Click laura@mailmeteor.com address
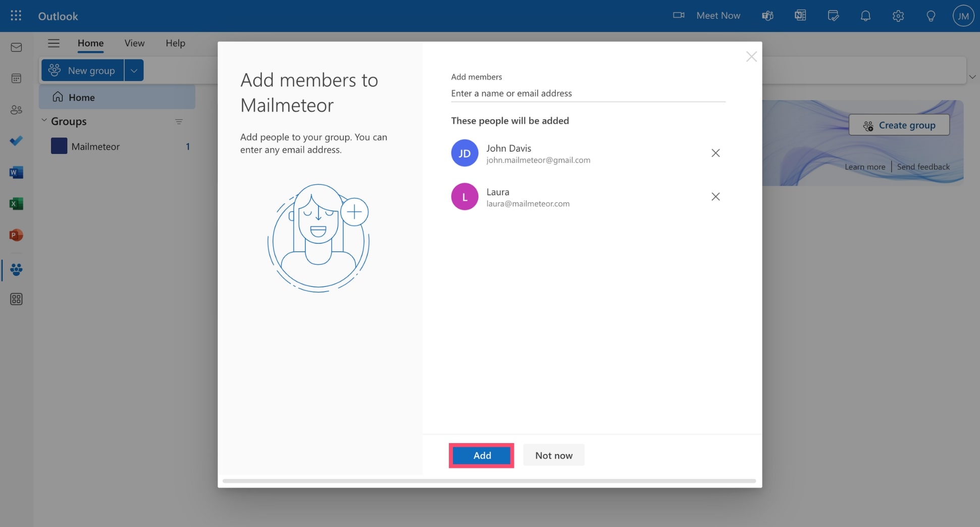 pos(528,204)
